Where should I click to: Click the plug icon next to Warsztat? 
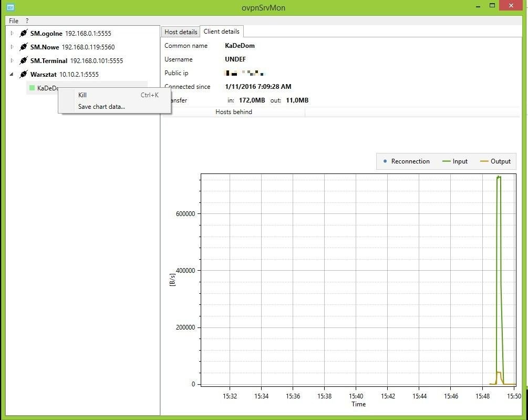tap(24, 74)
